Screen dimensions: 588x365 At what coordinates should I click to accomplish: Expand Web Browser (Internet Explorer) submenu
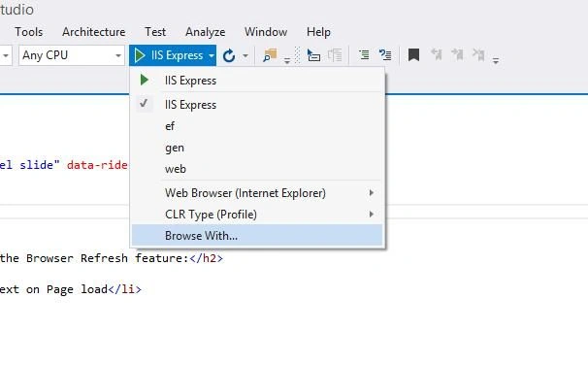click(257, 193)
